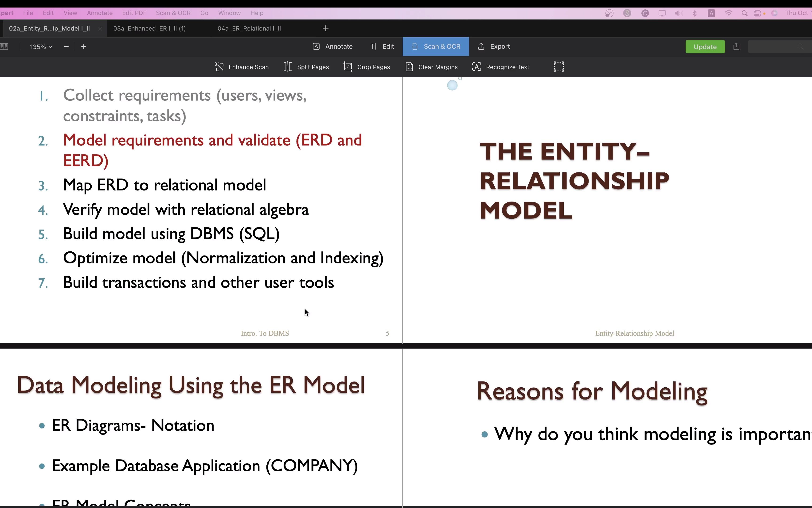Toggle the sidebar panel icon
Screen dimensions: 812x508
click(x=4, y=47)
